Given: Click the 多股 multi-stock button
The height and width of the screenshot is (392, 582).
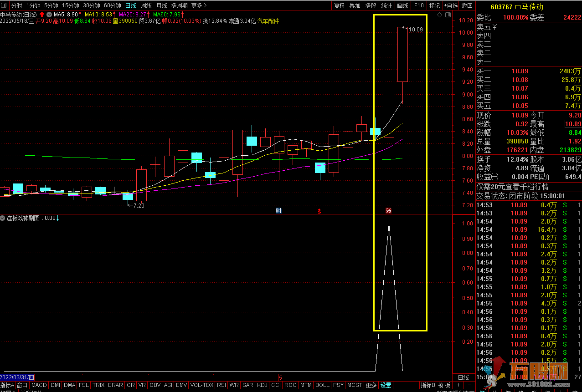Looking at the screenshot, I should tap(371, 5).
